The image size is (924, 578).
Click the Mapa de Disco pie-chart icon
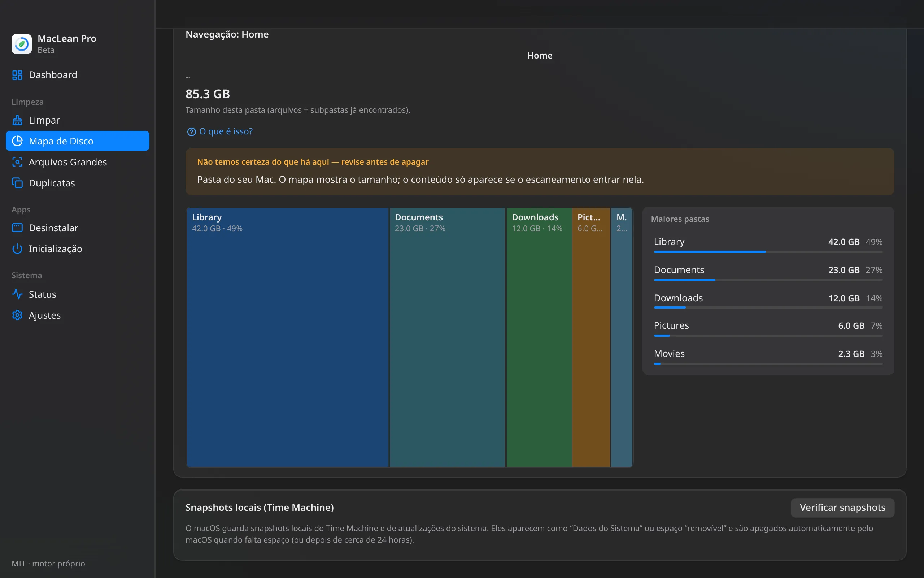[17, 141]
